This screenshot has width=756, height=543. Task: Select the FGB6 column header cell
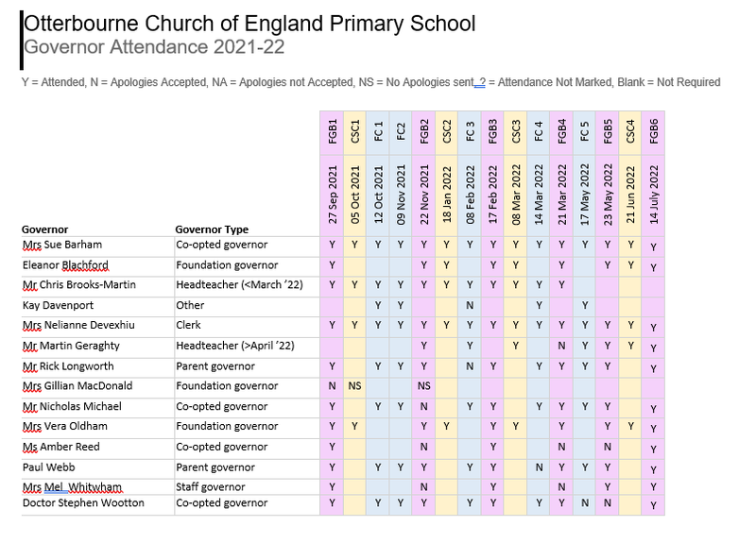pyautogui.click(x=653, y=133)
